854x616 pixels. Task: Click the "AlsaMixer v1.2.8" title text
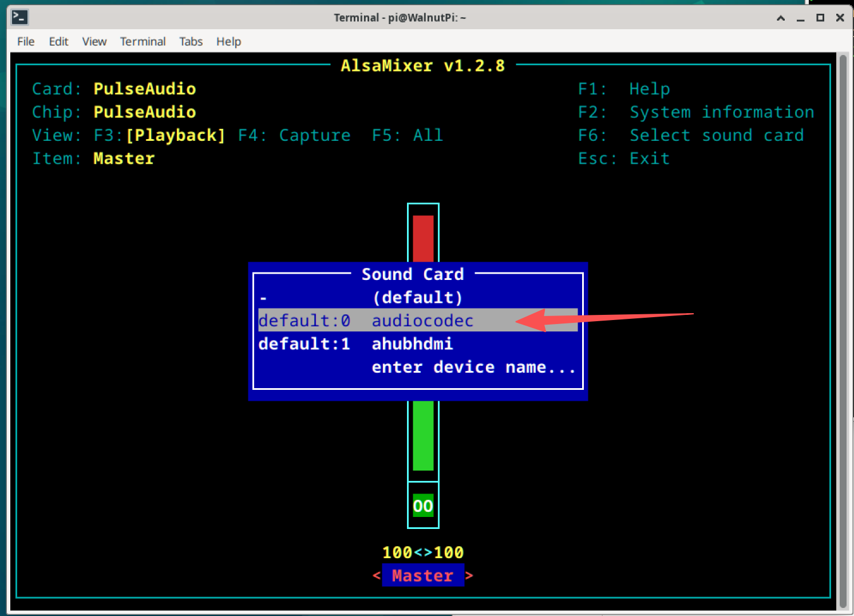pos(423,65)
